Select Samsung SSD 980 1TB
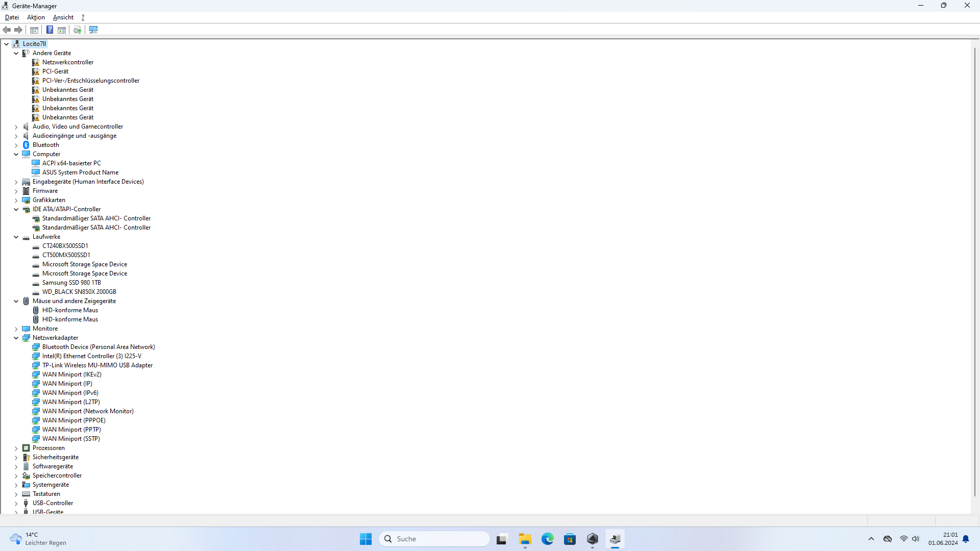 71,283
